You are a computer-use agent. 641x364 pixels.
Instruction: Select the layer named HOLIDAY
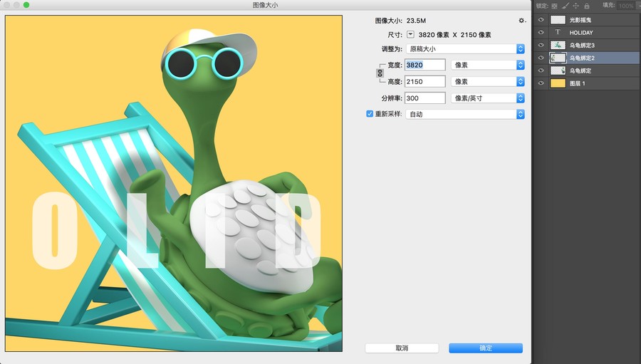(x=581, y=33)
